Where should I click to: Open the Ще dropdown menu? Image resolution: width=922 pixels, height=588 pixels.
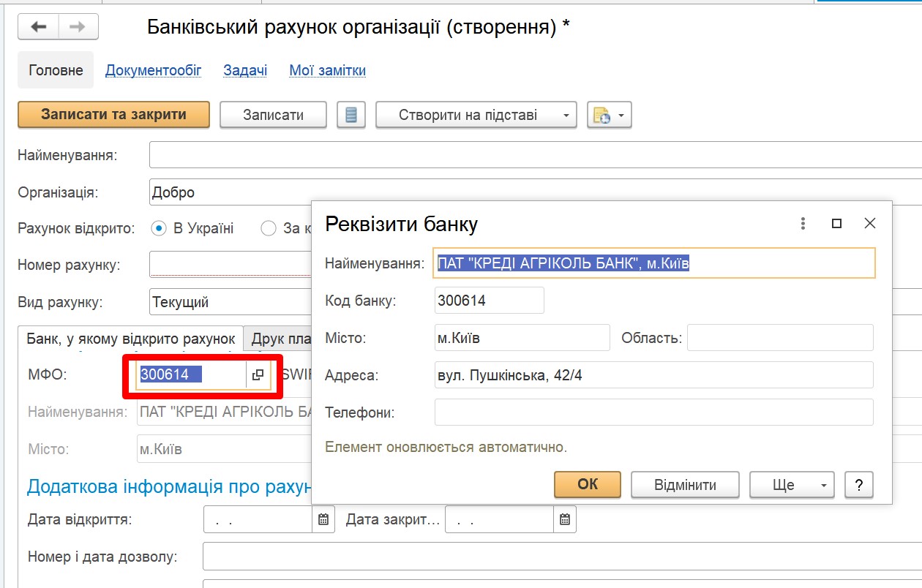coord(792,484)
